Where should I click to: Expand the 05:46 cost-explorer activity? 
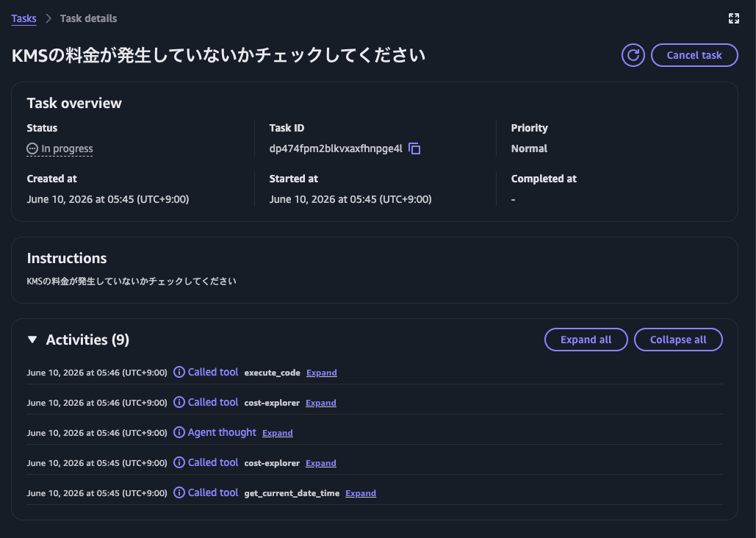click(x=320, y=403)
